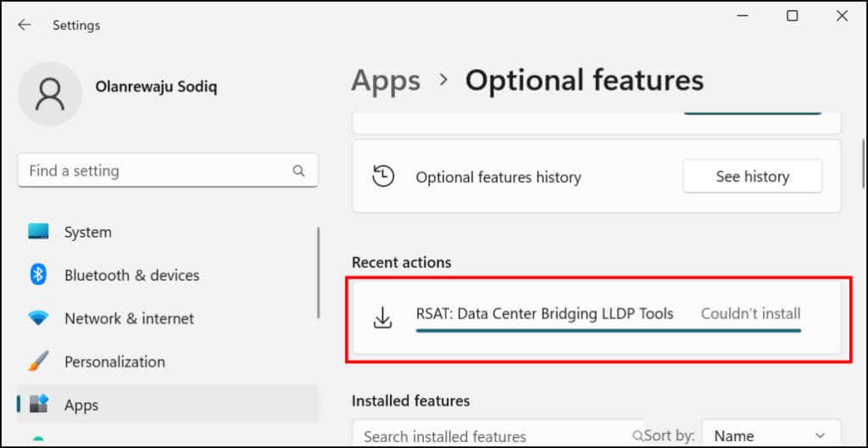Click the Personalization paintbrush icon
Image resolution: width=868 pixels, height=448 pixels.
38,362
